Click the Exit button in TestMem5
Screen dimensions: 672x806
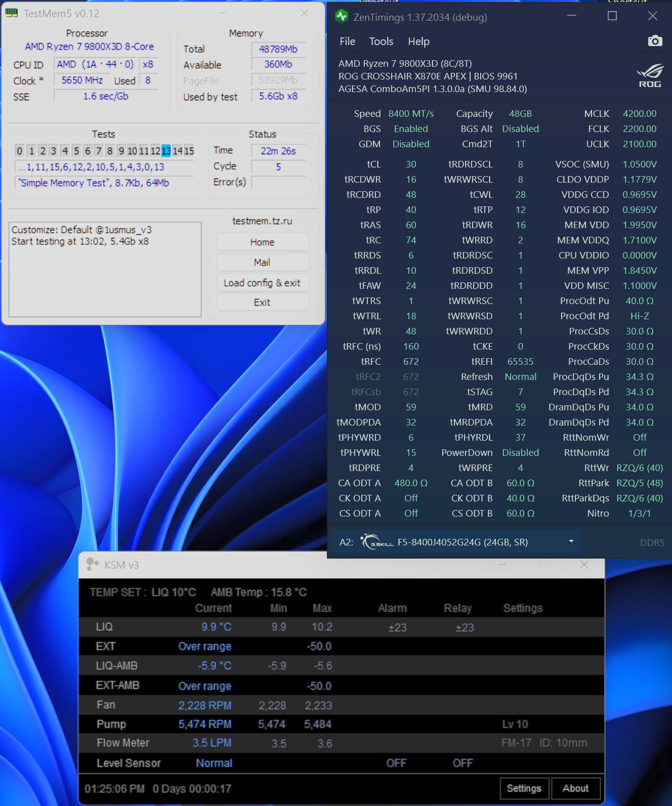263,302
